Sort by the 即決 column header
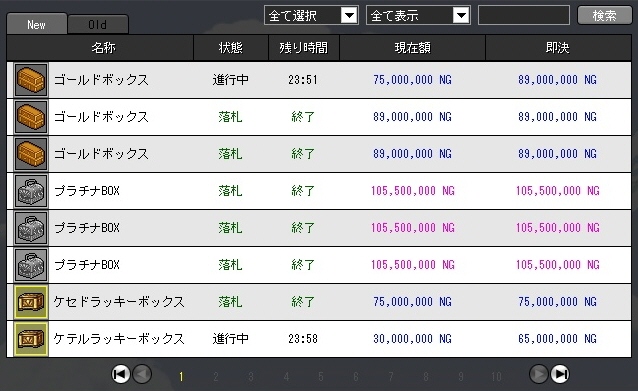 pos(558,48)
